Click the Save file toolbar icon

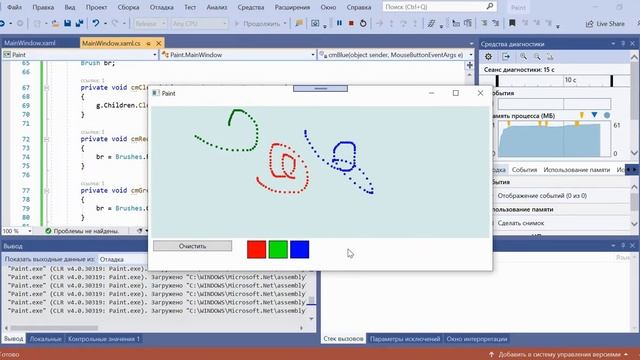click(x=68, y=23)
